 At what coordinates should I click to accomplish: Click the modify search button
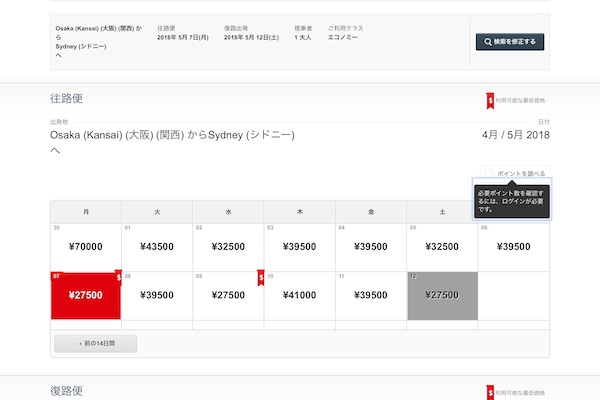tap(510, 42)
